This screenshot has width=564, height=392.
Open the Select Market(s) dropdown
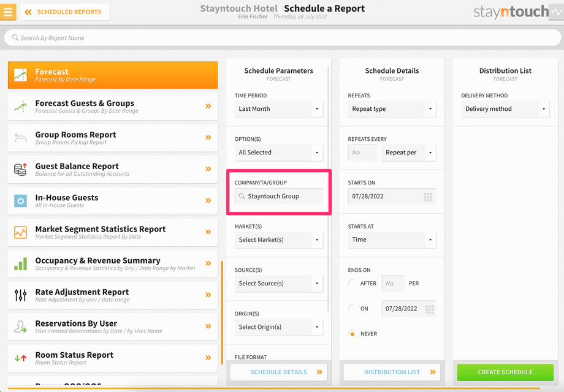coord(279,239)
